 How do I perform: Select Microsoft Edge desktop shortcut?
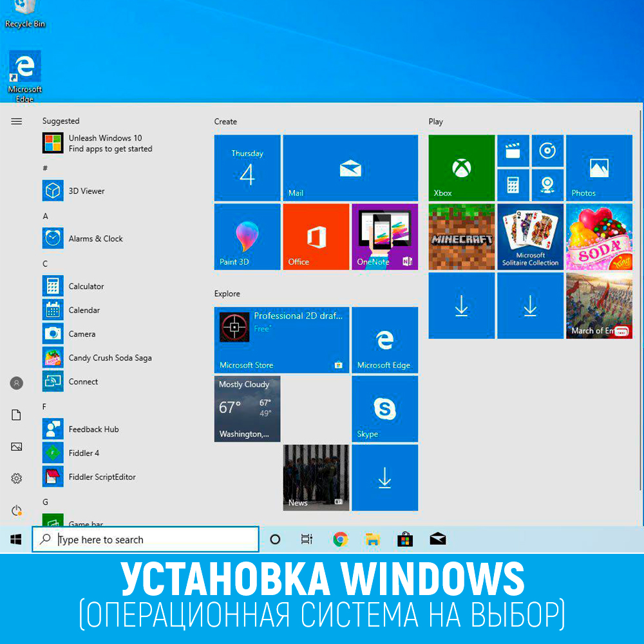[x=24, y=76]
